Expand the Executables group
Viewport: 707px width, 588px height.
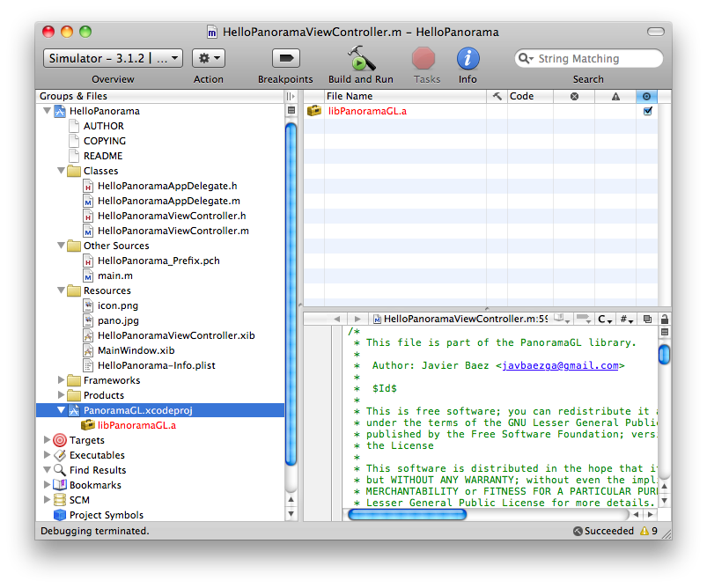click(x=47, y=454)
